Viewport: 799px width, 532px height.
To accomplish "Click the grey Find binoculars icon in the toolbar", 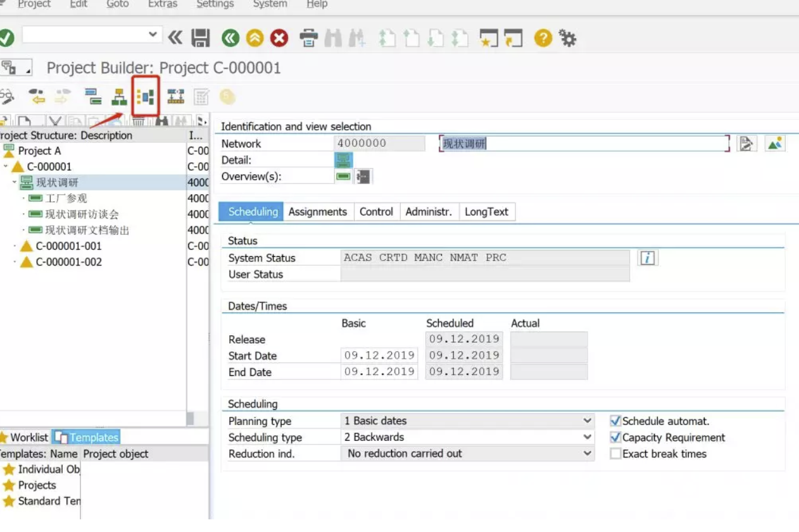I will [333, 38].
